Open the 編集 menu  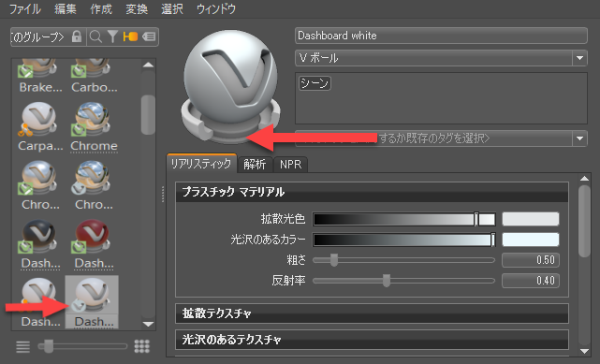click(66, 8)
